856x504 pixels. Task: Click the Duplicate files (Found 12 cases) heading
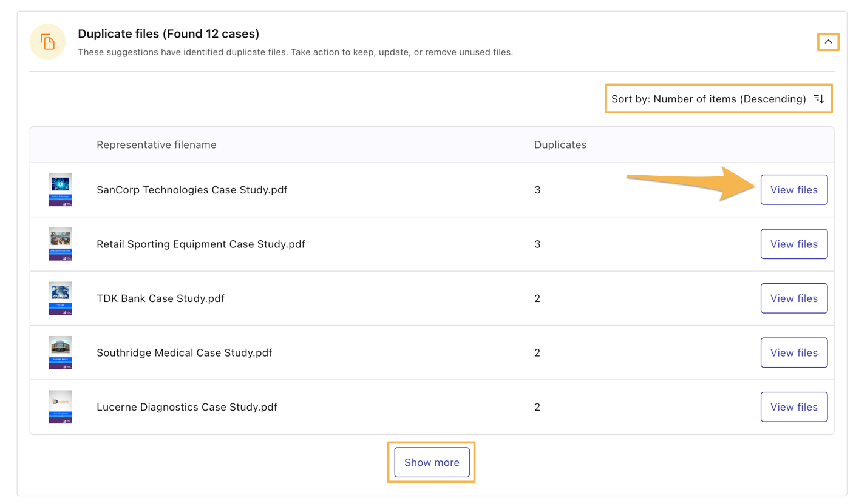pyautogui.click(x=169, y=33)
